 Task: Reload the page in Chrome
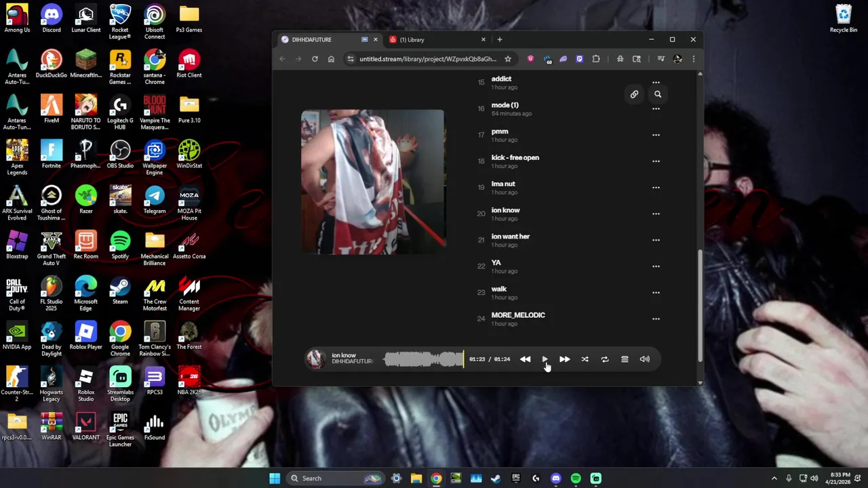tap(315, 59)
